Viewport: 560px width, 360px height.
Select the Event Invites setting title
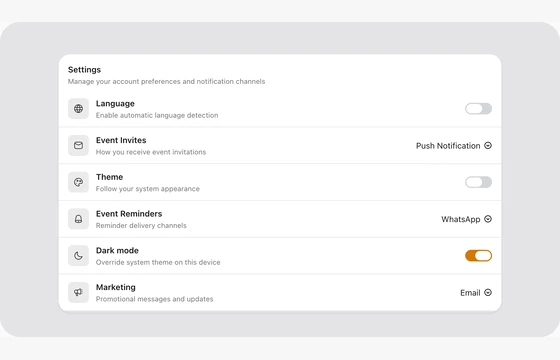pyautogui.click(x=121, y=140)
